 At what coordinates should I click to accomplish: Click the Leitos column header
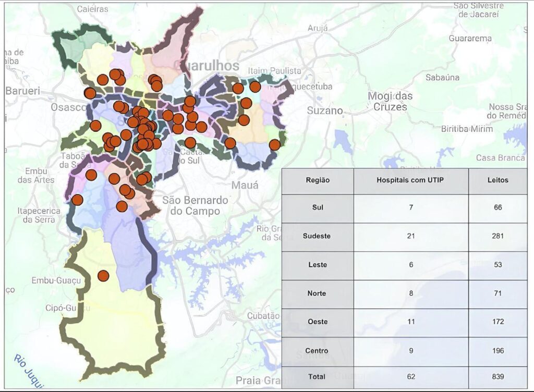coord(497,180)
